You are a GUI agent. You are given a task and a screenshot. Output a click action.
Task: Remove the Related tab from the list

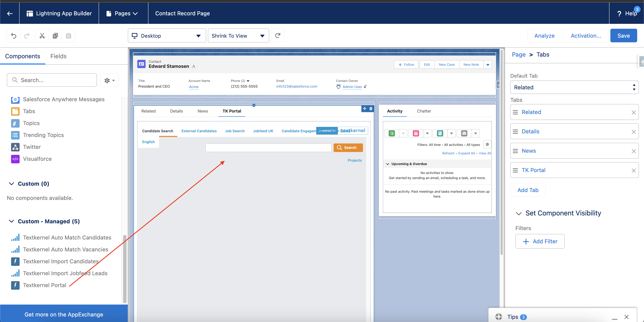(633, 113)
